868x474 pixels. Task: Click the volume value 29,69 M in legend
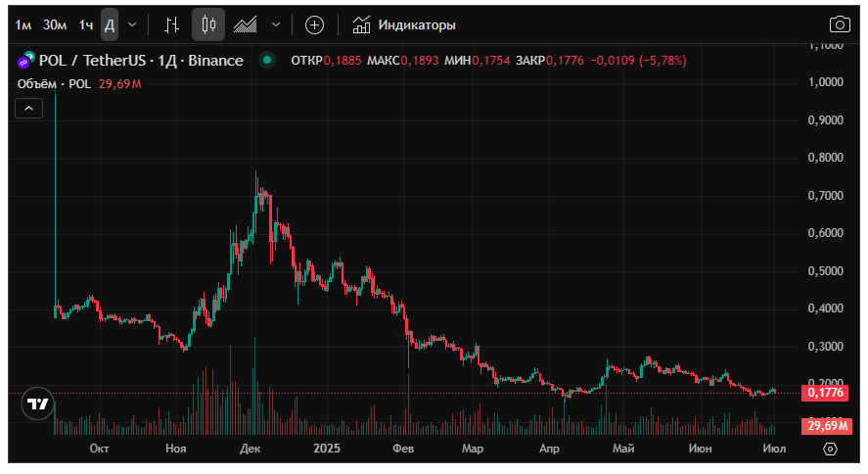coord(120,84)
